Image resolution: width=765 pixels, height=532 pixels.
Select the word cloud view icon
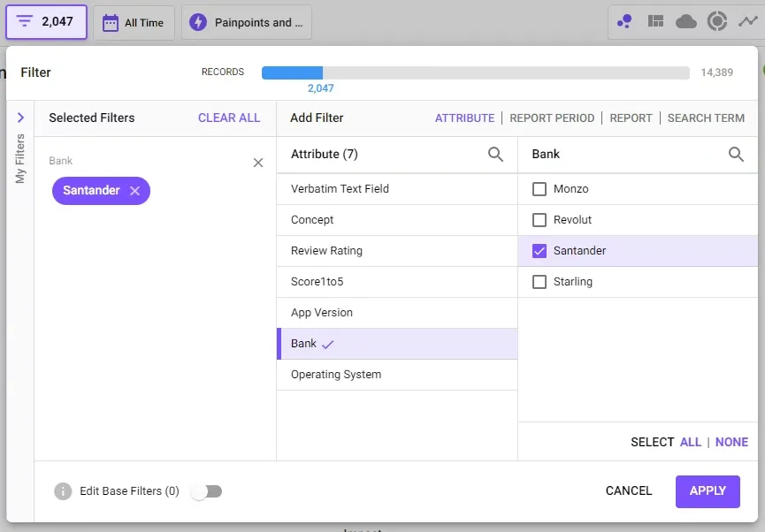click(686, 21)
